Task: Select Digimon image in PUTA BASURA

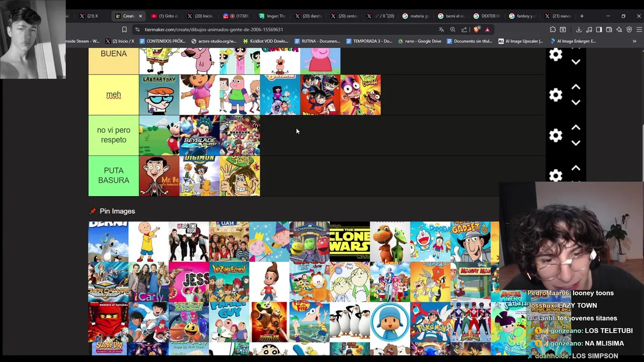Action: pos(199,175)
